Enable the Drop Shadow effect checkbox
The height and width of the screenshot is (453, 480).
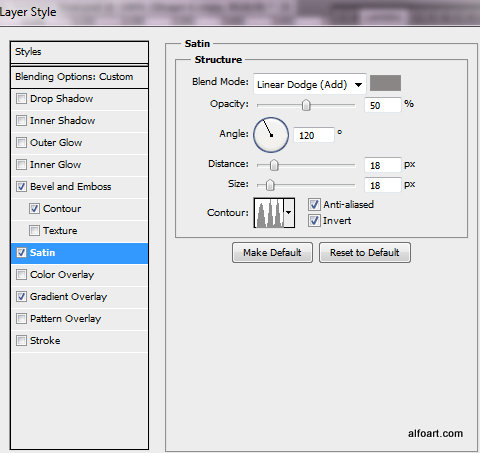click(21, 99)
